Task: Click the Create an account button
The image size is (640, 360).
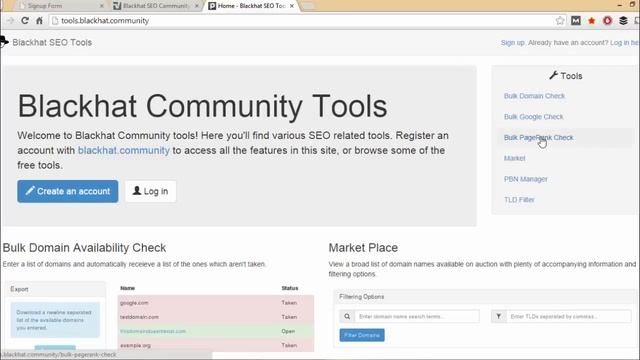Action: (68, 191)
